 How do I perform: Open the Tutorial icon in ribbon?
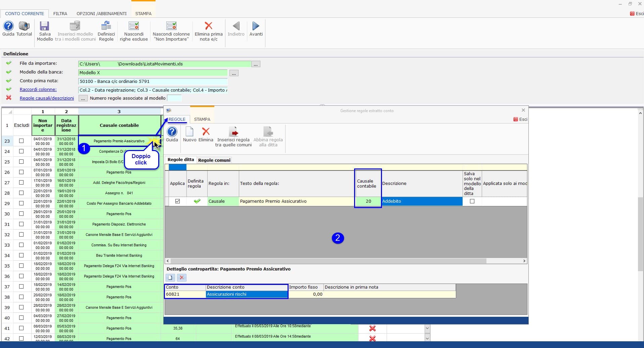pyautogui.click(x=24, y=27)
